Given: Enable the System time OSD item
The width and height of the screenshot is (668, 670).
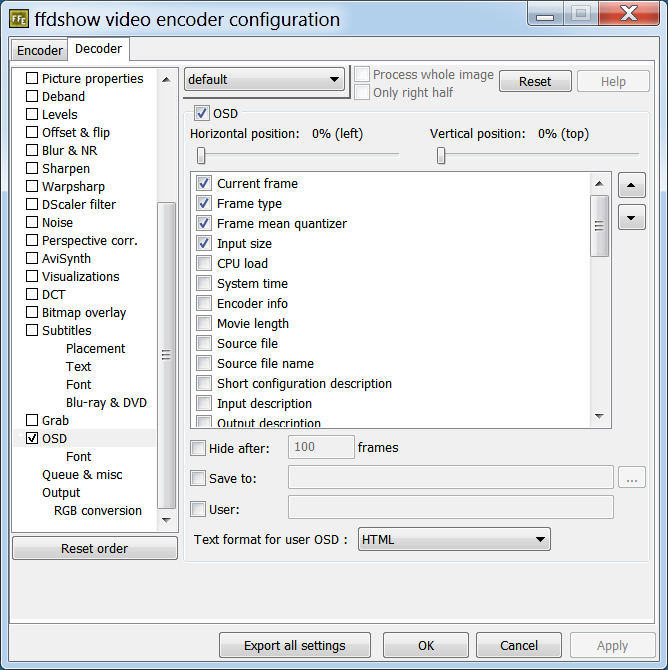Looking at the screenshot, I should (x=204, y=283).
